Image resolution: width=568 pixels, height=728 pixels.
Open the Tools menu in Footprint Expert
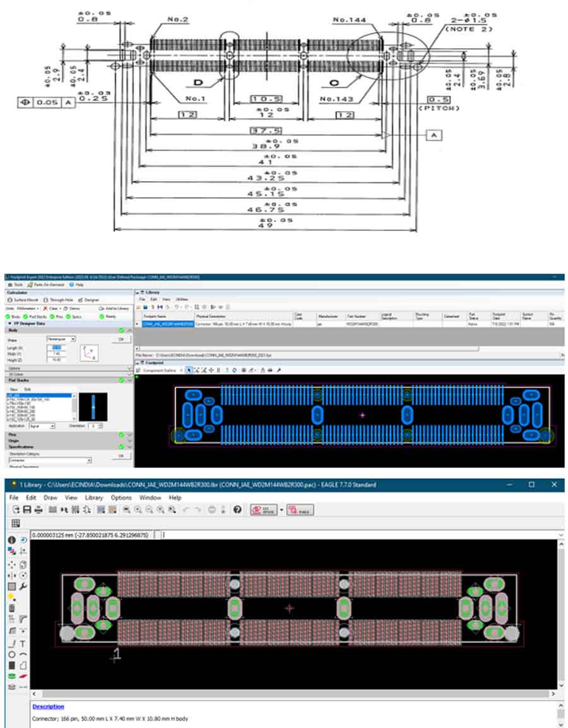[16, 285]
